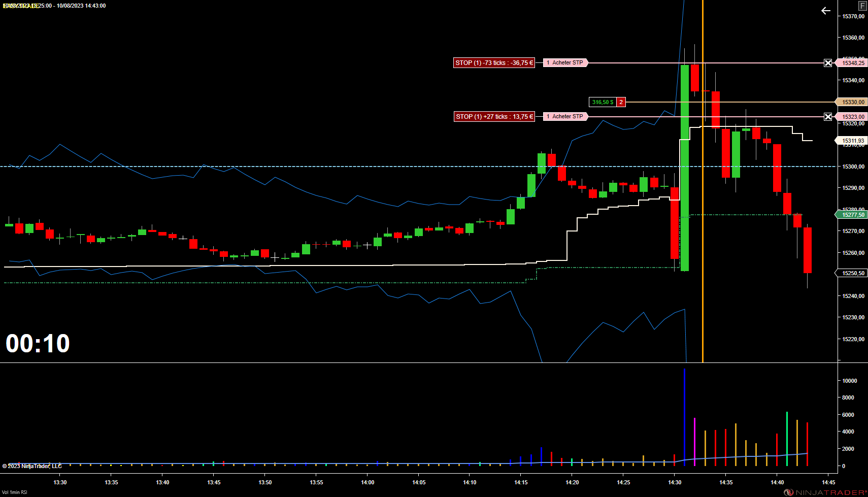Click the 15230,00 price axis label
This screenshot has height=497, width=868.
853,317
